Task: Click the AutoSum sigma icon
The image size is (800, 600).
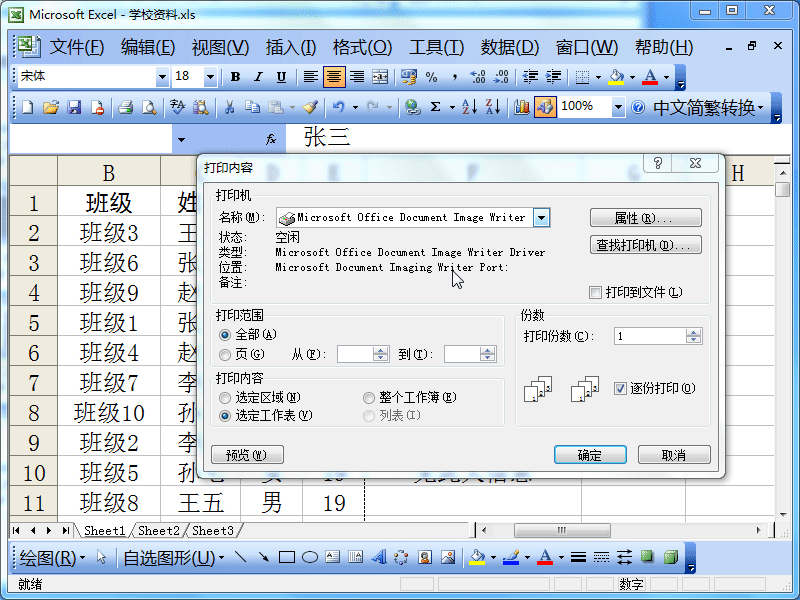Action: (x=435, y=107)
